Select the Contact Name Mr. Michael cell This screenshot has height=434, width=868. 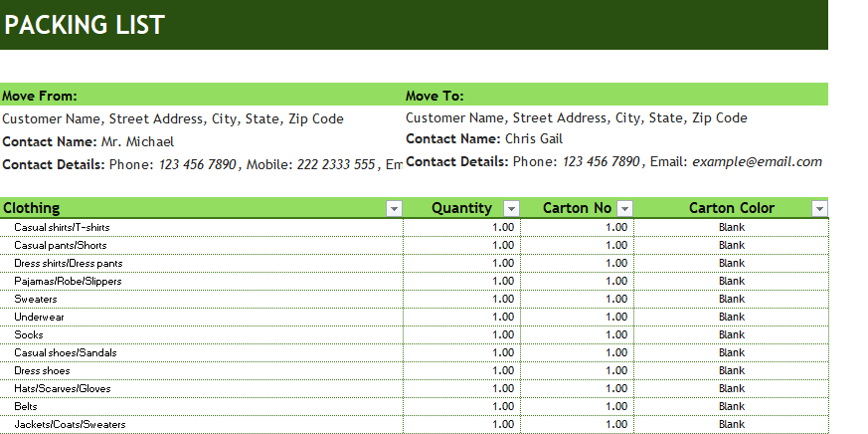click(202, 141)
